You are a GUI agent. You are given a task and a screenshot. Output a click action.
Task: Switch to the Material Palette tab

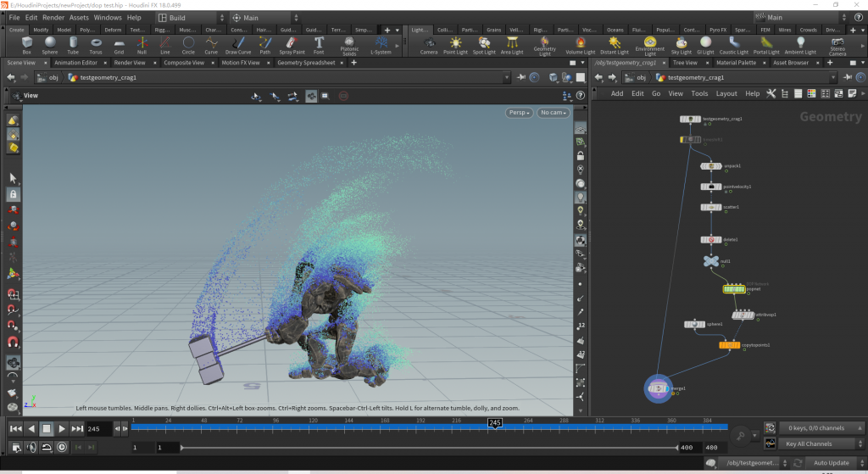[736, 63]
